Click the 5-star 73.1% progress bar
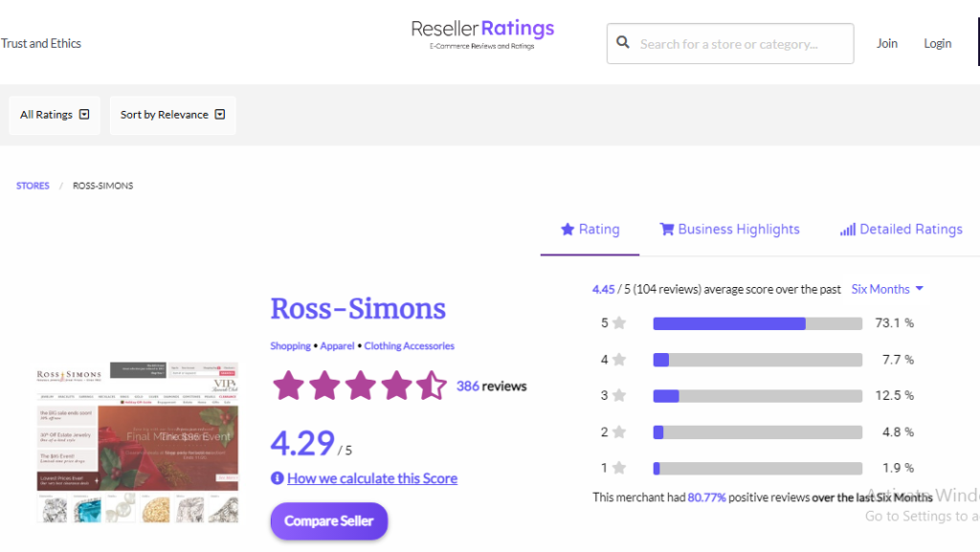This screenshot has height=552, width=980. click(758, 322)
